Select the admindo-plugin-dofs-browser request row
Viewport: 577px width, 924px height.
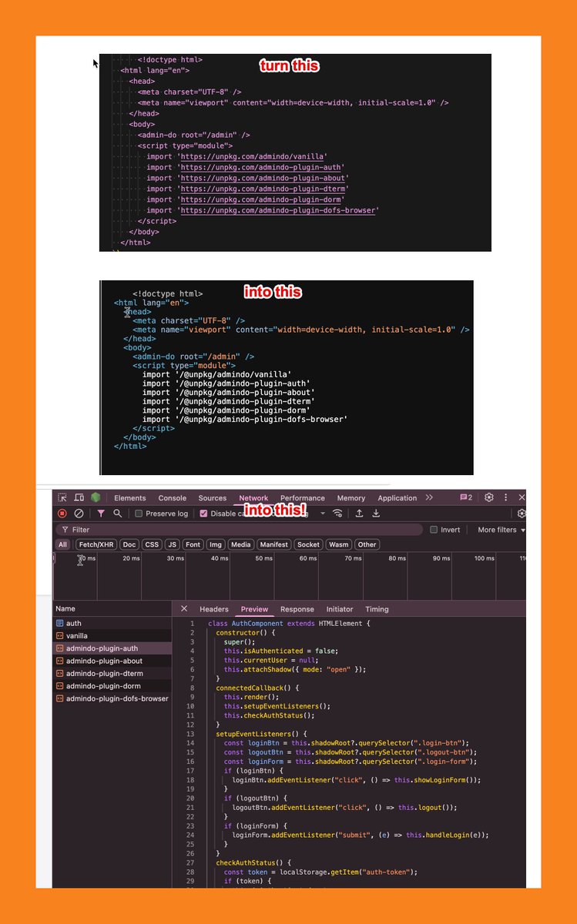point(112,698)
